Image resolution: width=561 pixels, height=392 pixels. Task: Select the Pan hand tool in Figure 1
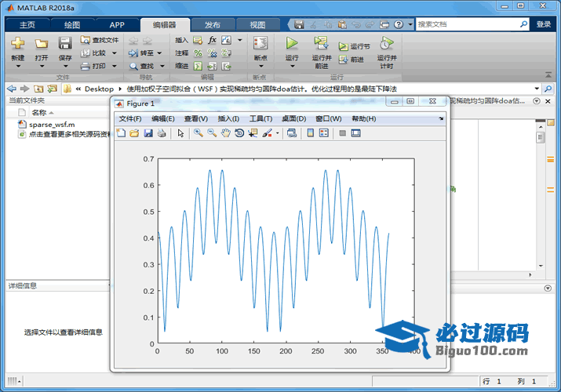coord(226,133)
